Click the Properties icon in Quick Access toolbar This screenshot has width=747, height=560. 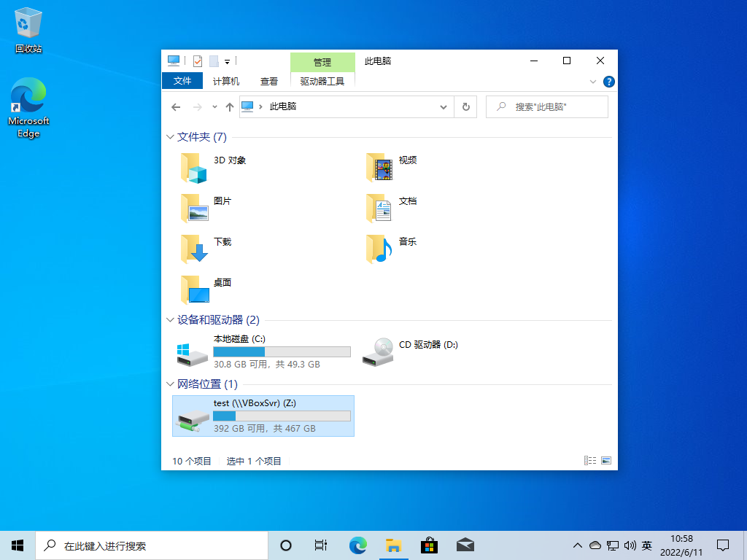tap(198, 61)
